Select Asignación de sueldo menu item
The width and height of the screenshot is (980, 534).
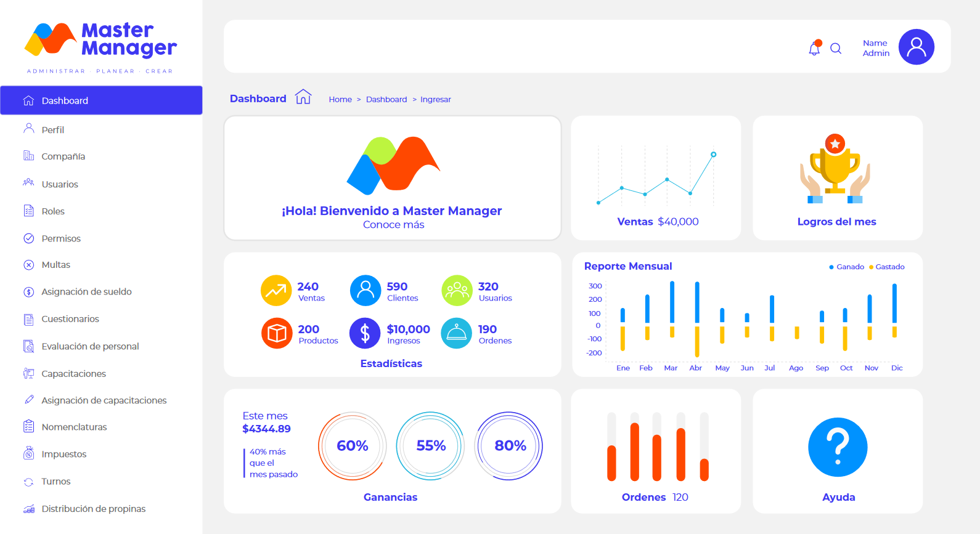pos(86,292)
